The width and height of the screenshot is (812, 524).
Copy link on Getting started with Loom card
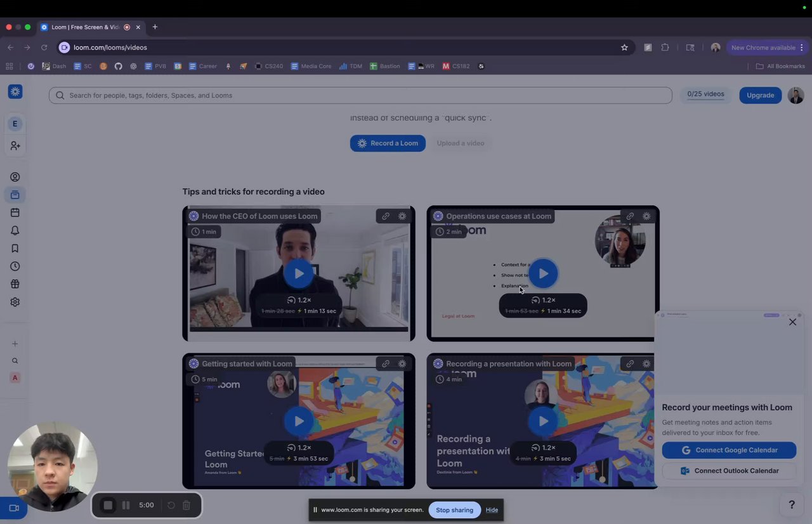[x=386, y=364]
